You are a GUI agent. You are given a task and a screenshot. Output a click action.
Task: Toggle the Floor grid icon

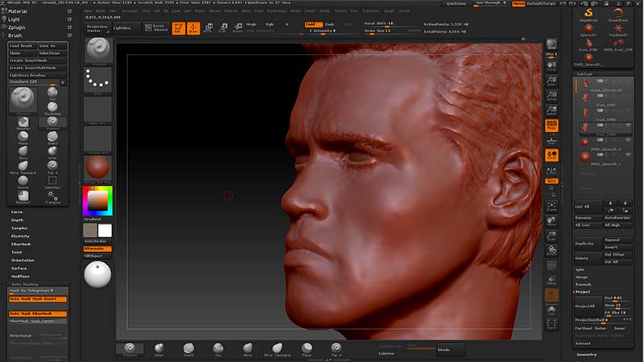(x=551, y=140)
